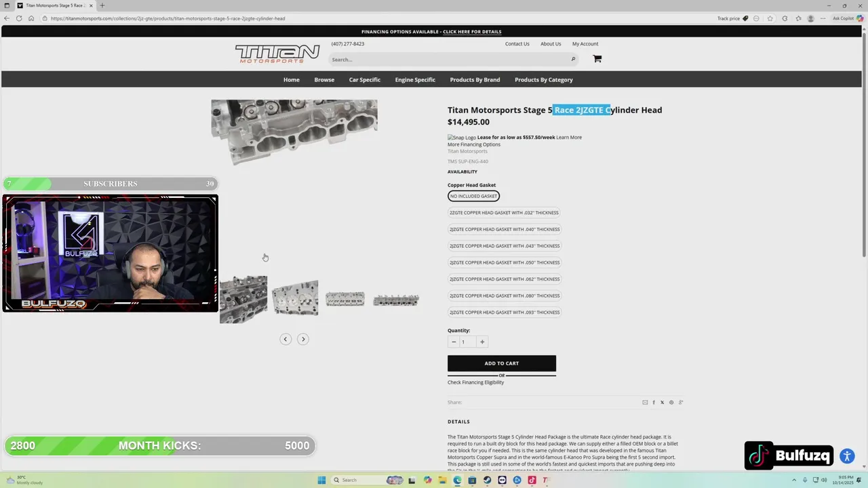Select second cylinder head thumbnail
This screenshot has height=488, width=868.
(295, 299)
